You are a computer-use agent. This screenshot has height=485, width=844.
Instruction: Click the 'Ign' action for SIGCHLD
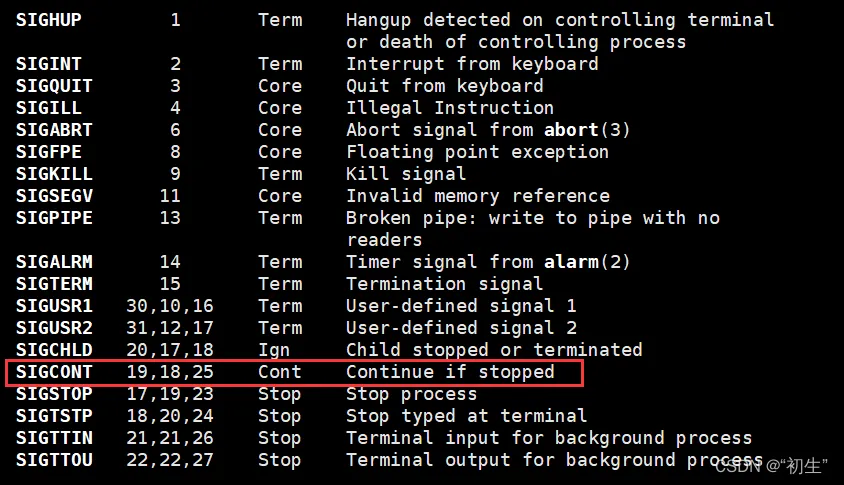tap(274, 350)
